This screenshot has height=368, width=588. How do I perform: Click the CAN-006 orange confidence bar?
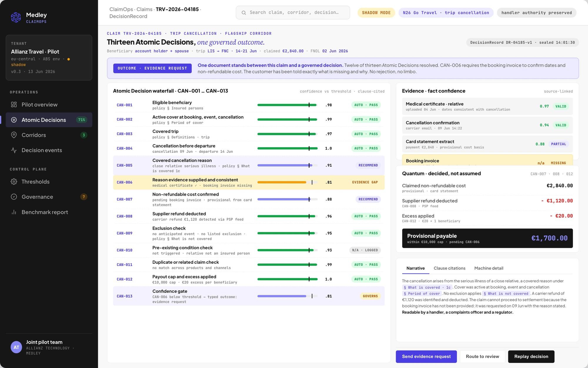287,182
